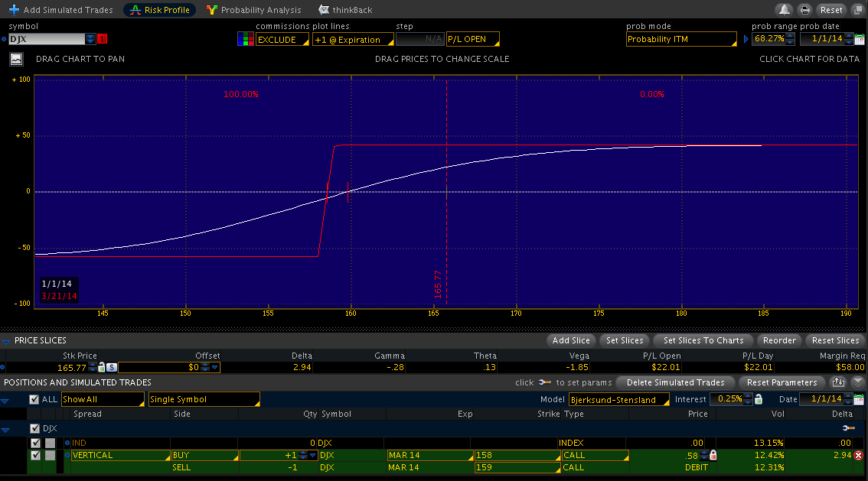Click the Set Slices button
868x481 pixels.
[x=625, y=340]
